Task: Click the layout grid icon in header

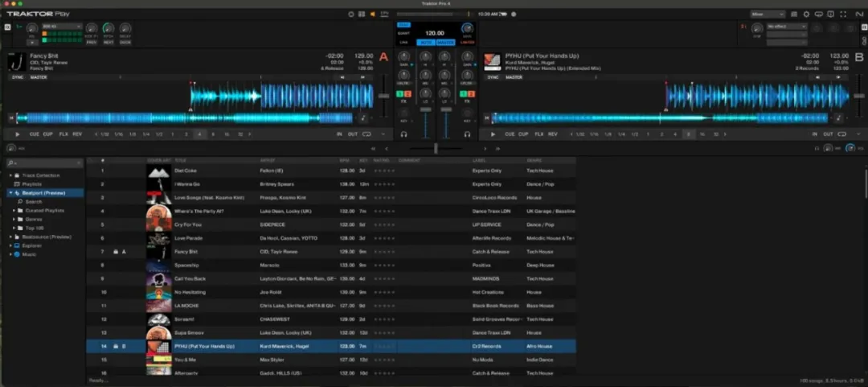Action: pyautogui.click(x=362, y=14)
